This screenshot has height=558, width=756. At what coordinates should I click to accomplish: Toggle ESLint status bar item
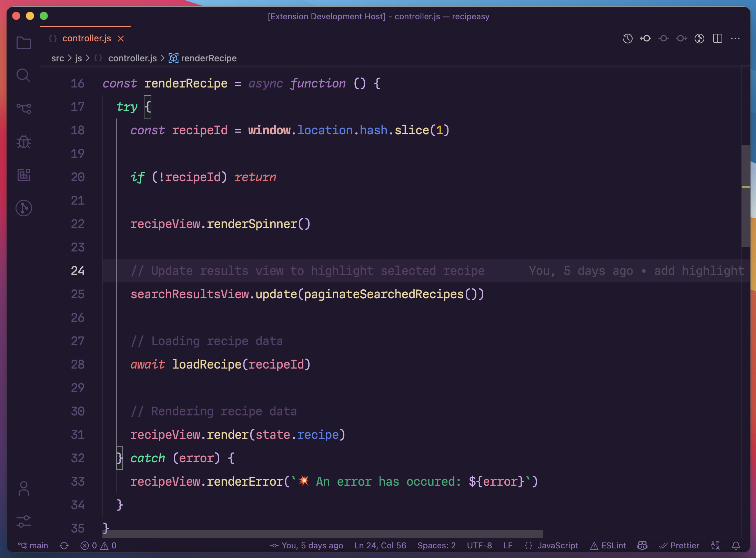[608, 546]
